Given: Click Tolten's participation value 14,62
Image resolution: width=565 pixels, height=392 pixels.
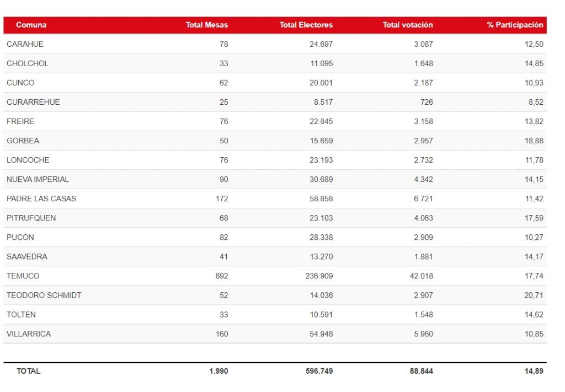Looking at the screenshot, I should coord(534,315).
